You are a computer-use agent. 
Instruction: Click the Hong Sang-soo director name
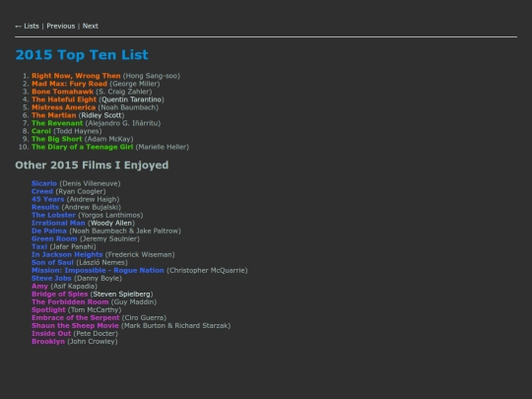click(x=152, y=76)
